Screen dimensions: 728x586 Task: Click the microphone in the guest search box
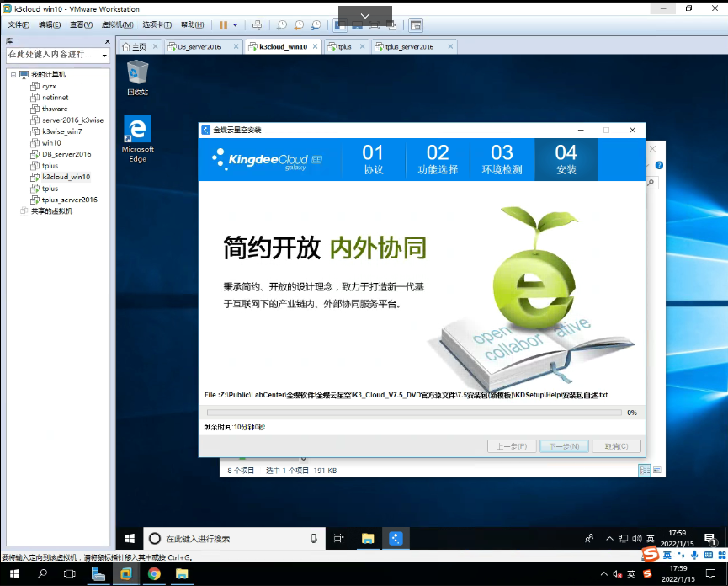point(314,539)
